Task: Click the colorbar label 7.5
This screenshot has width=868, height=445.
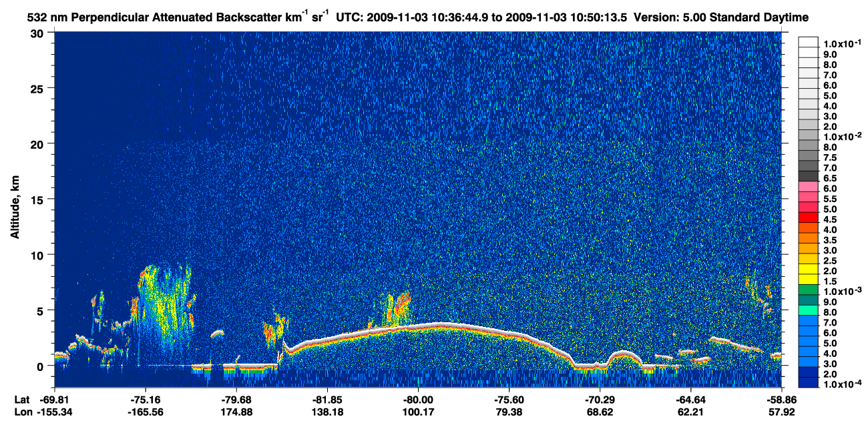Action: tap(830, 158)
